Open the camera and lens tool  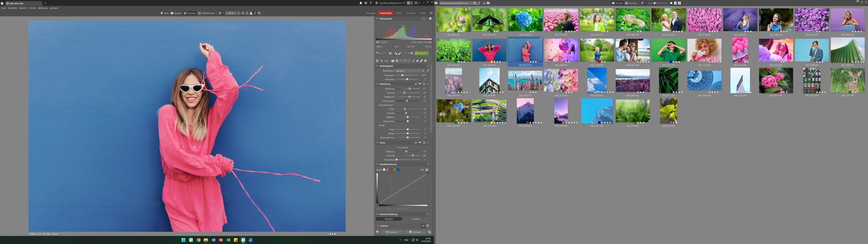pyautogui.click(x=393, y=61)
